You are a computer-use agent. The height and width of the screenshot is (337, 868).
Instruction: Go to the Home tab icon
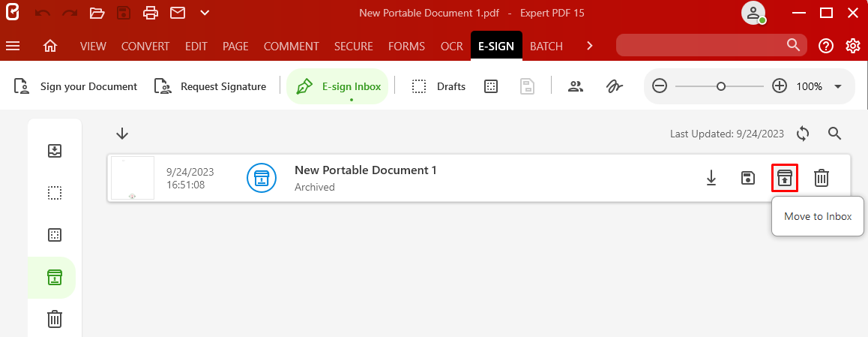click(49, 47)
